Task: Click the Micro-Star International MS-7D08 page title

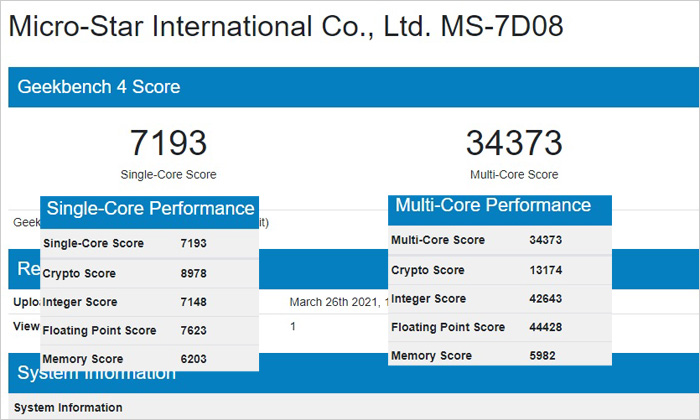Action: coord(286,26)
